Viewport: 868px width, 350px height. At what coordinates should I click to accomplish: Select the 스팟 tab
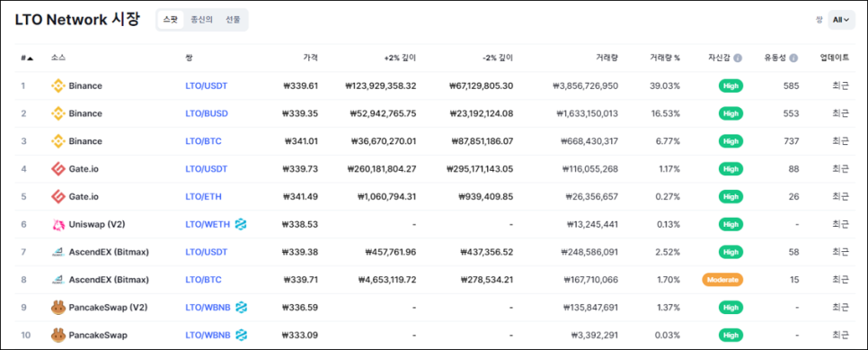point(170,20)
